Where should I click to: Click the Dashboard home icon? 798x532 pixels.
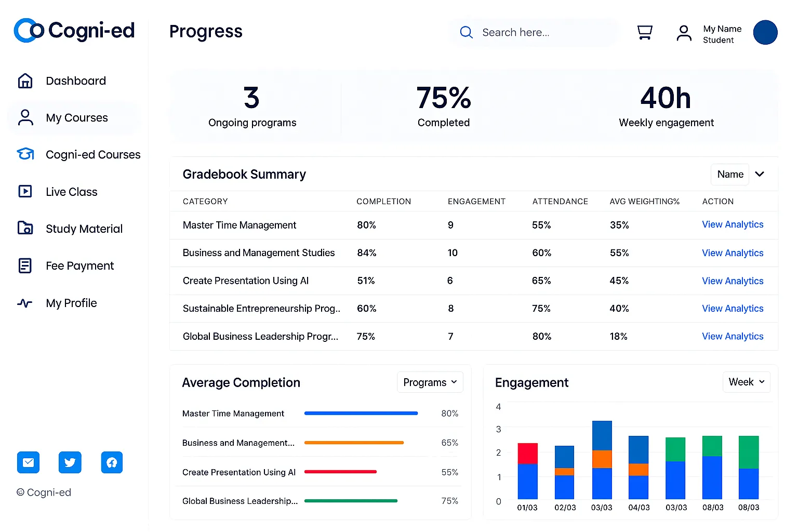(x=25, y=81)
